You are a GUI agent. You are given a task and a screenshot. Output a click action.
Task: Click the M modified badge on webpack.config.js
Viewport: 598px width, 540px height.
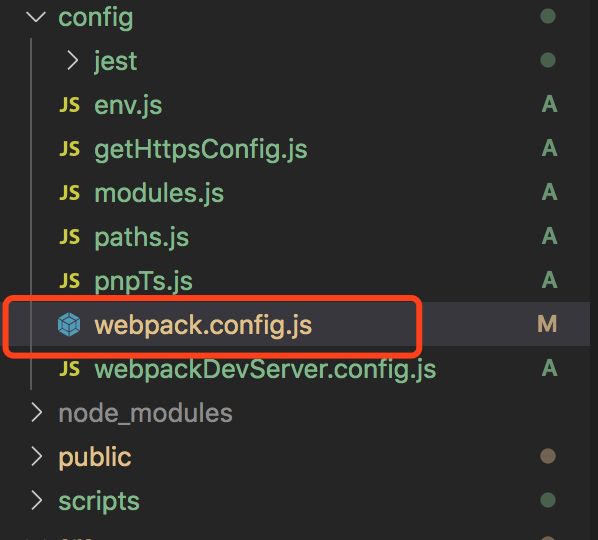coord(547,324)
